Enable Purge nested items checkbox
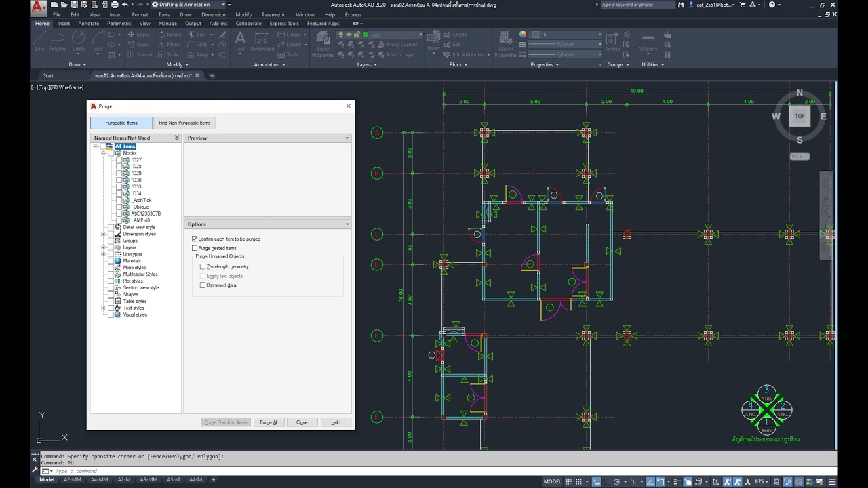Image resolution: width=868 pixels, height=488 pixels. [195, 248]
